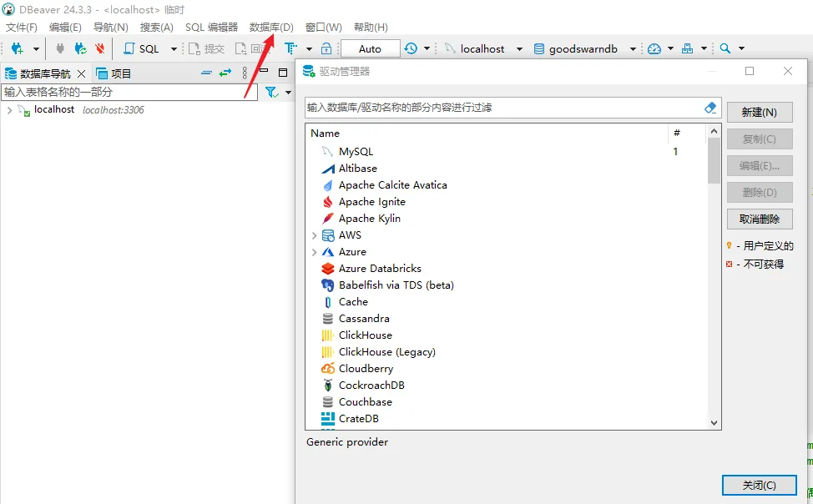Click the lock icon in toolbar

coord(326,48)
